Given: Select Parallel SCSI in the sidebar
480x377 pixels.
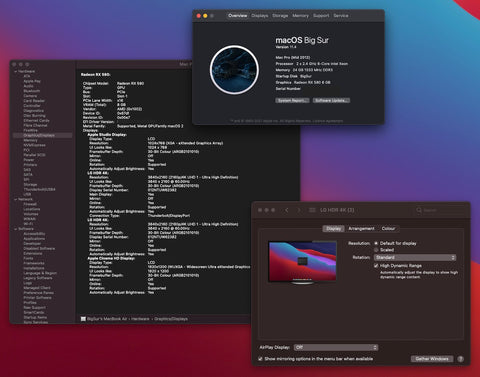Looking at the screenshot, I should click(x=34, y=155).
